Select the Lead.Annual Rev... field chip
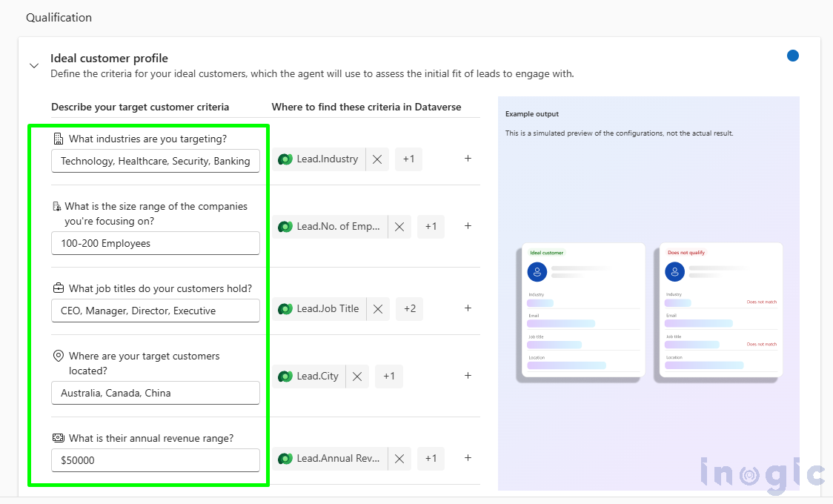The height and width of the screenshot is (504, 833). click(x=330, y=459)
